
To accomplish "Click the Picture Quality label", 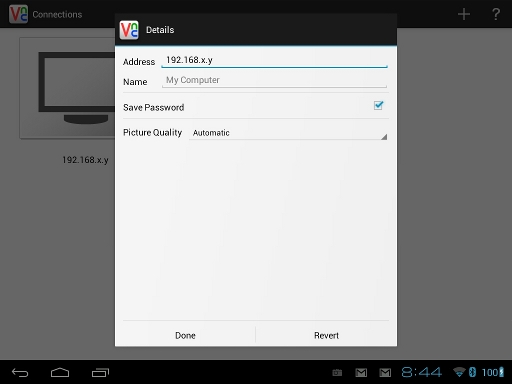I will point(153,133).
